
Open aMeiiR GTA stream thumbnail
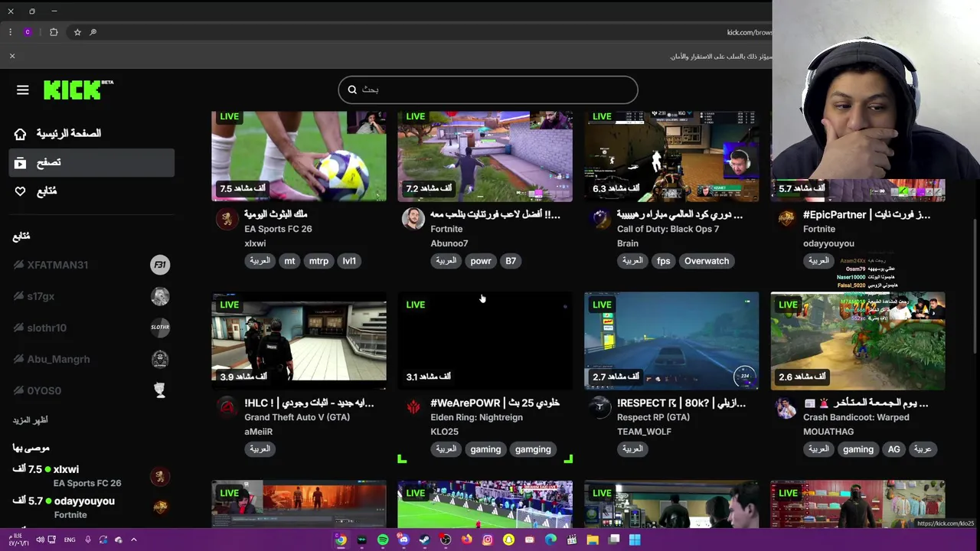pyautogui.click(x=299, y=341)
